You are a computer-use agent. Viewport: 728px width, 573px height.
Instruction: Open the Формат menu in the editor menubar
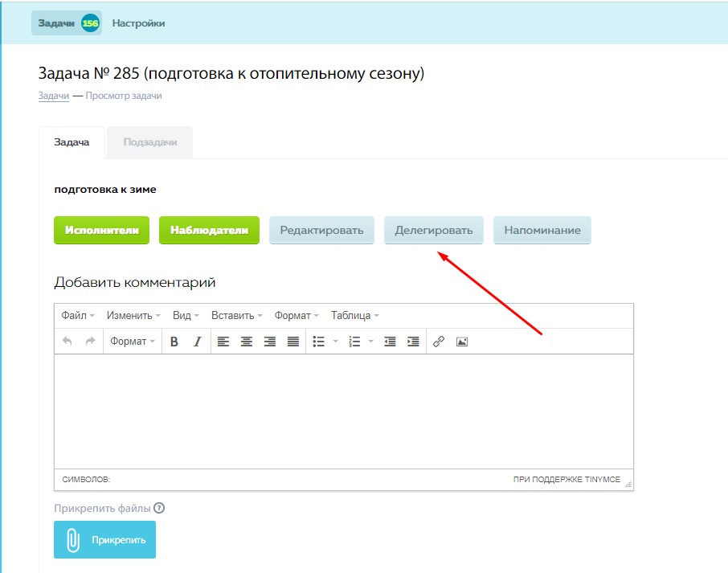tap(297, 315)
